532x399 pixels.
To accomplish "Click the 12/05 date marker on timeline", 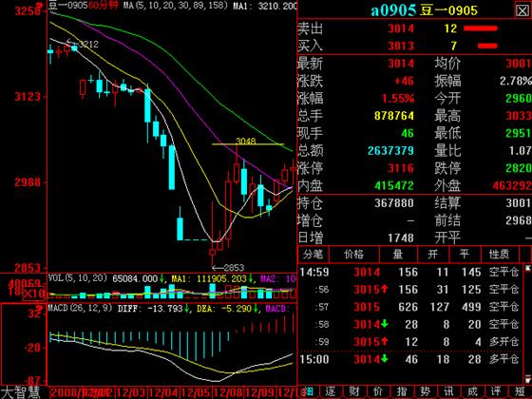I will pos(196,393).
